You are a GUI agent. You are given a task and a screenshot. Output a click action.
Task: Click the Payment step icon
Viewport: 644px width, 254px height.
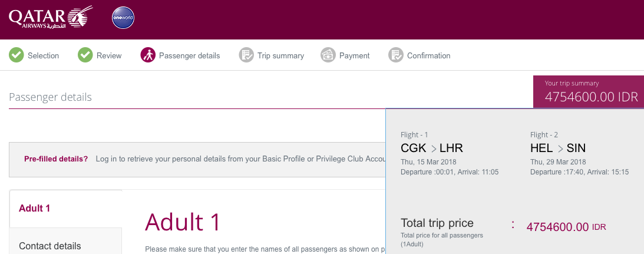pos(328,55)
